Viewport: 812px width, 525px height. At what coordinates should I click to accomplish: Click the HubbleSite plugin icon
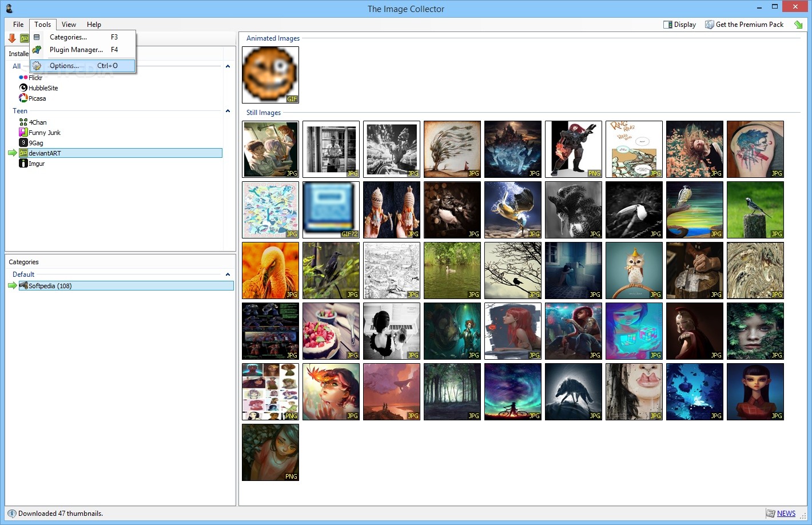tap(23, 88)
